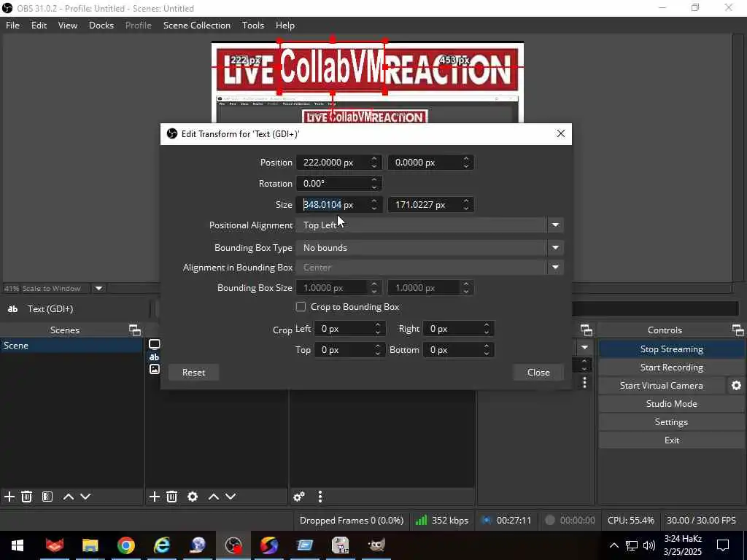The width and height of the screenshot is (747, 560).
Task: Open the Tools menu
Action: pos(253,26)
